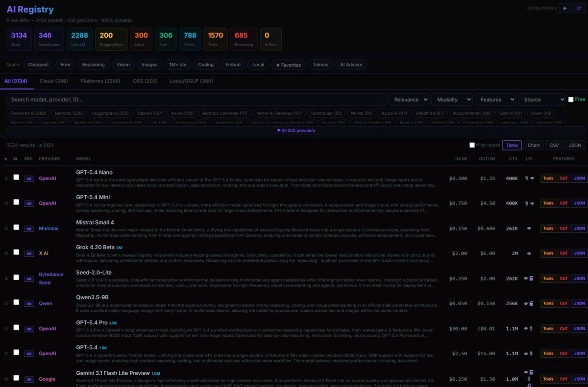This screenshot has width=588, height=387.
Task: Open the Features filter dropdown
Action: pyautogui.click(x=495, y=100)
